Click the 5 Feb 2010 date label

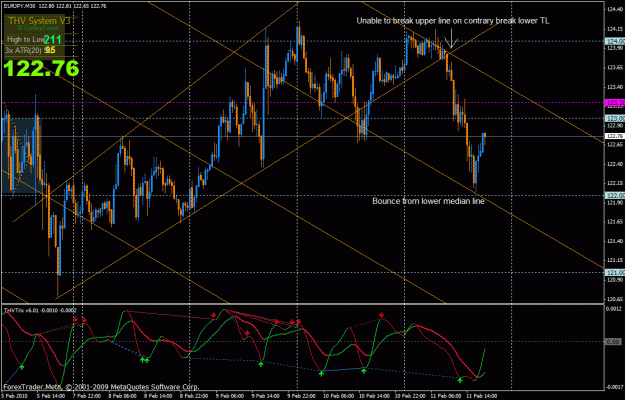pyautogui.click(x=13, y=396)
